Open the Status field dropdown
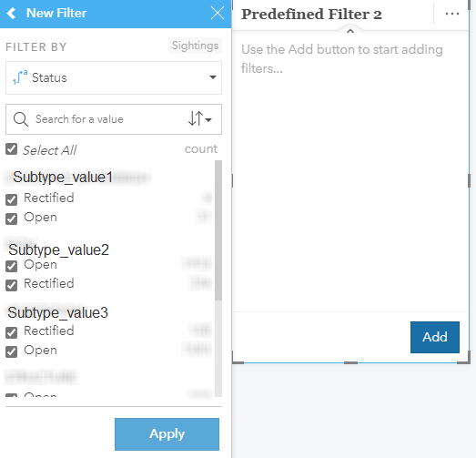Viewport: 476px width, 458px height. point(114,77)
